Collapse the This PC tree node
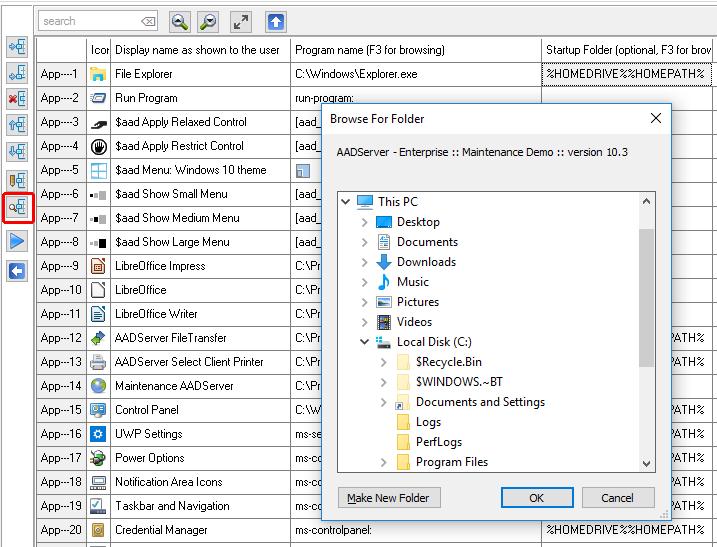 [x=346, y=202]
